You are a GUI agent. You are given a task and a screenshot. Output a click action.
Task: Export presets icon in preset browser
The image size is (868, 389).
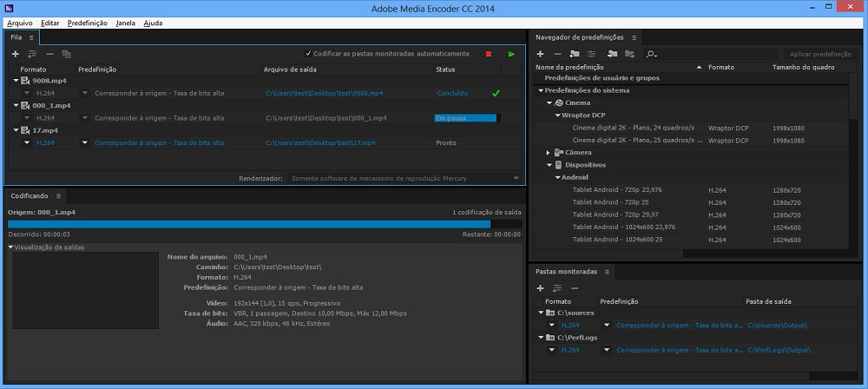tap(629, 54)
